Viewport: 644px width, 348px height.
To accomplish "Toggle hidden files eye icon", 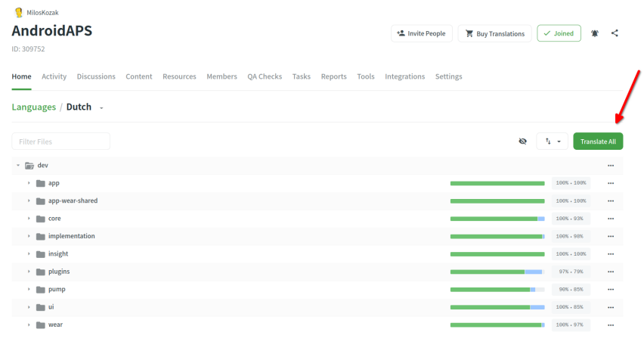I will [x=522, y=141].
